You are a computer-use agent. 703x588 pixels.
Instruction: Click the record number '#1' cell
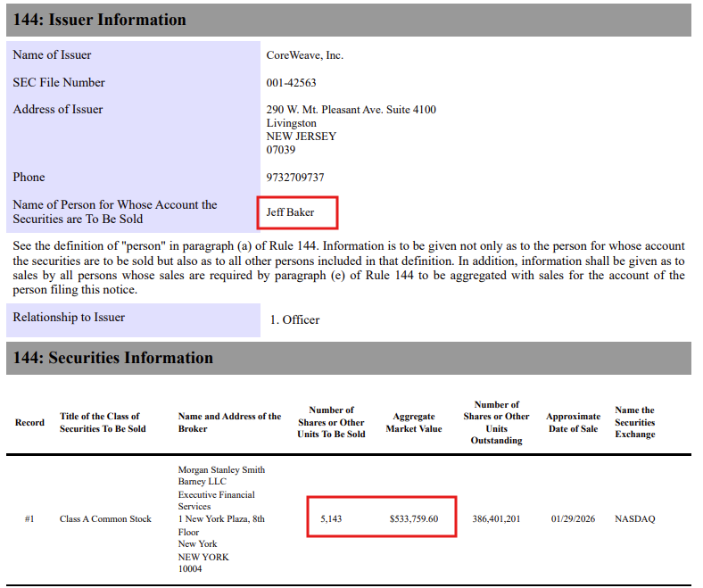click(x=29, y=519)
